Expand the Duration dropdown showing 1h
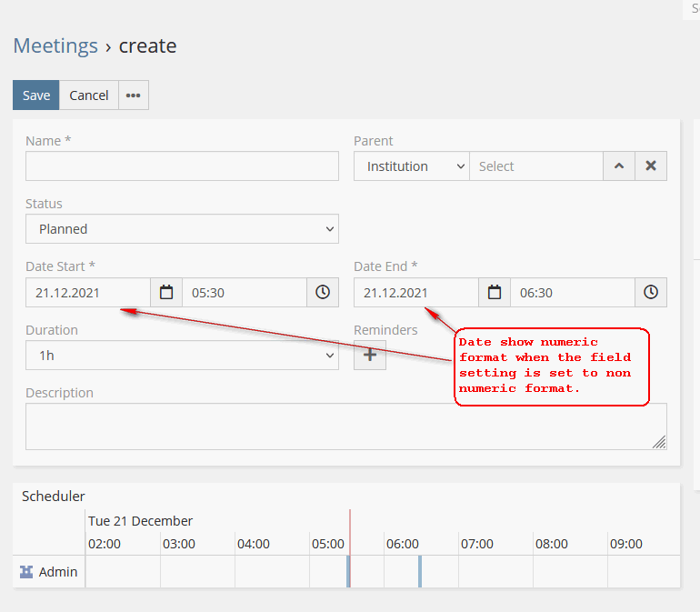This screenshot has width=700, height=612. tap(182, 356)
